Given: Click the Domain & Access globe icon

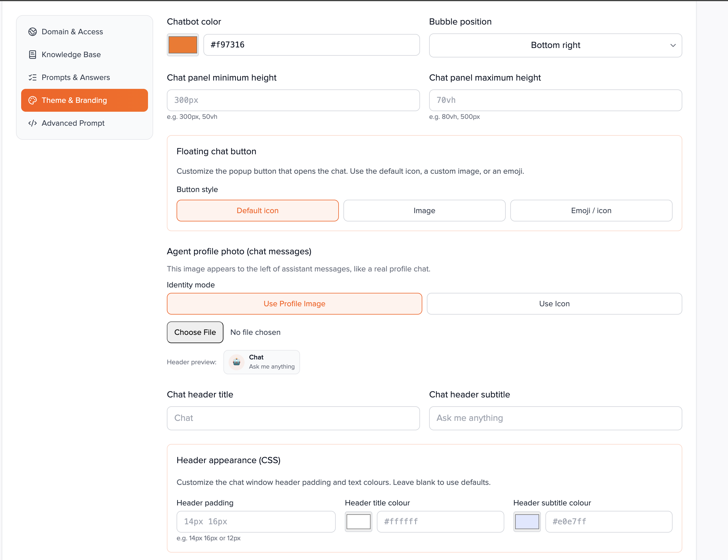Looking at the screenshot, I should 32,32.
